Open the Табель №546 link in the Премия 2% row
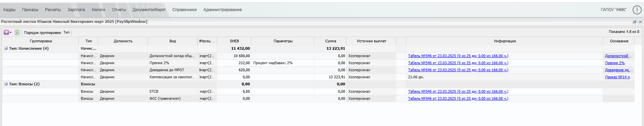The image size is (644, 126). click(458, 63)
